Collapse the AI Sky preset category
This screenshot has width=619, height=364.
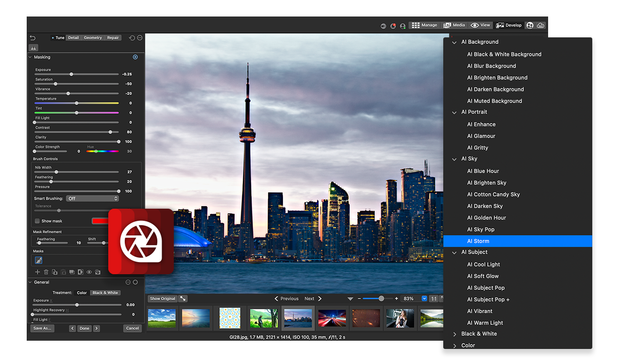pyautogui.click(x=454, y=159)
